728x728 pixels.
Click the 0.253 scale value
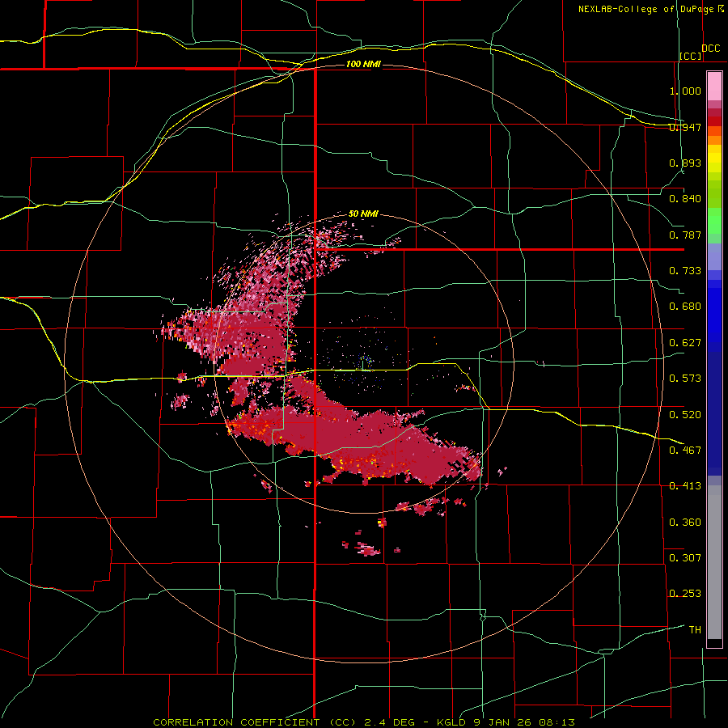tap(685, 594)
